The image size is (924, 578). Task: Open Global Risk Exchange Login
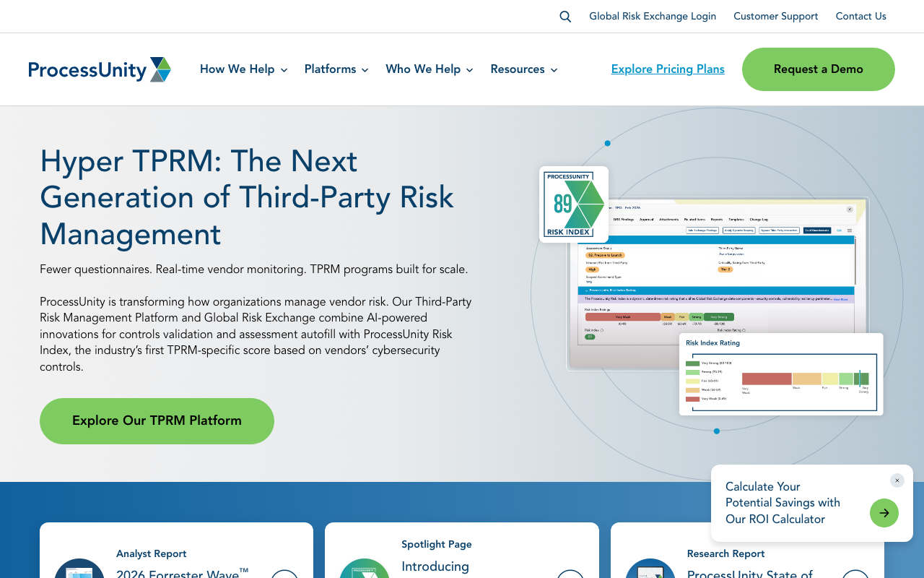[653, 17]
